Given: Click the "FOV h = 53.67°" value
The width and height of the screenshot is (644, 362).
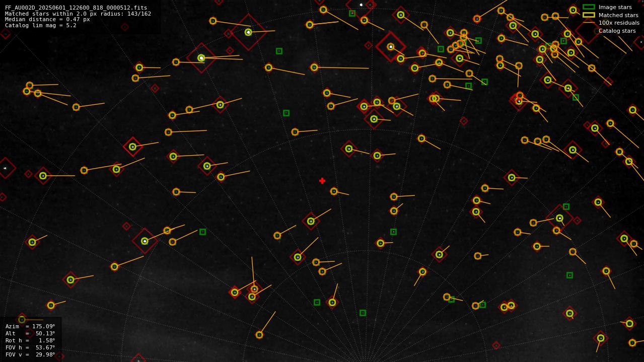Looking at the screenshot, I should [x=30, y=347].
